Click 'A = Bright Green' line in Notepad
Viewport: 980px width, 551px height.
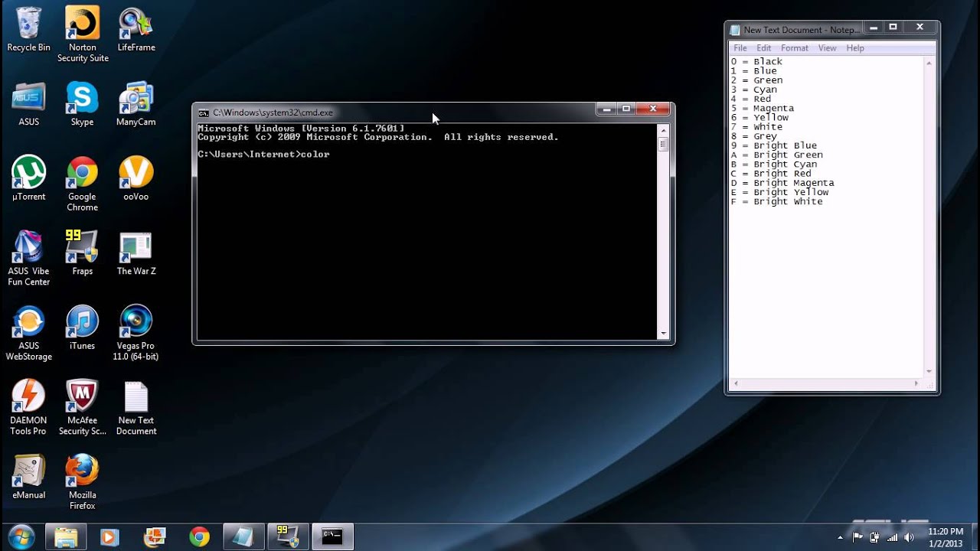click(x=777, y=155)
